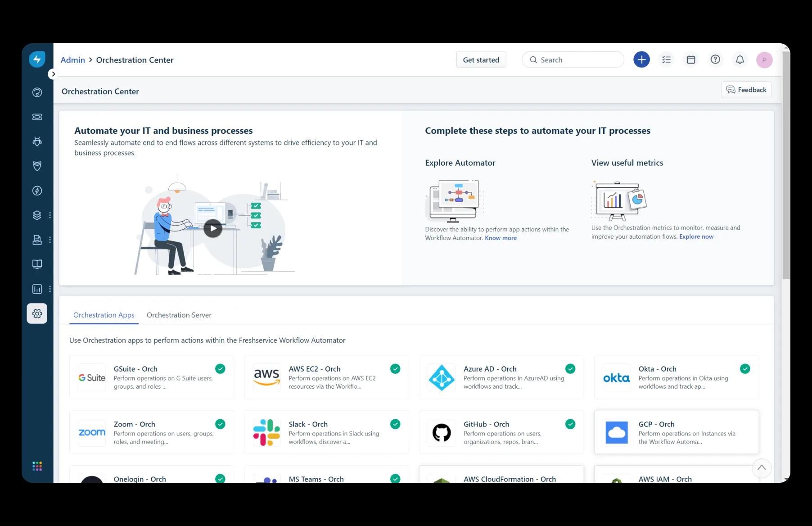This screenshot has width=812, height=526.
Task: Open the Problems bug icon in sidebar
Action: (x=37, y=141)
